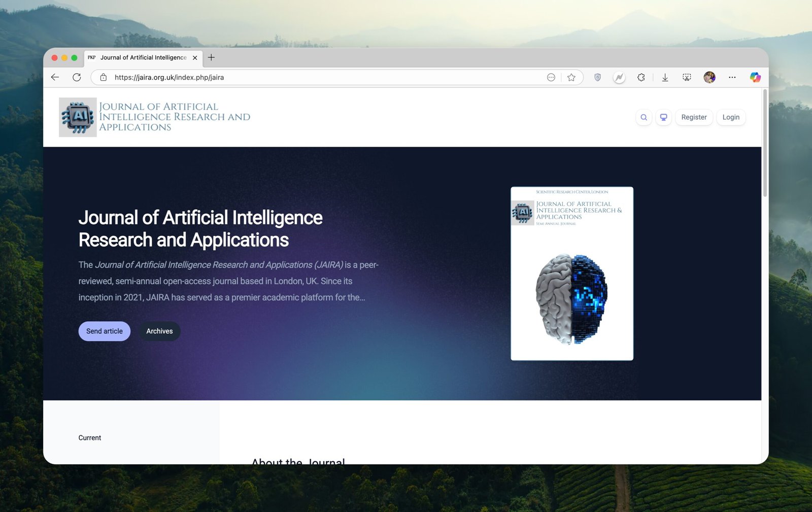Go back using the browser back arrow
The image size is (812, 512).
coord(55,77)
